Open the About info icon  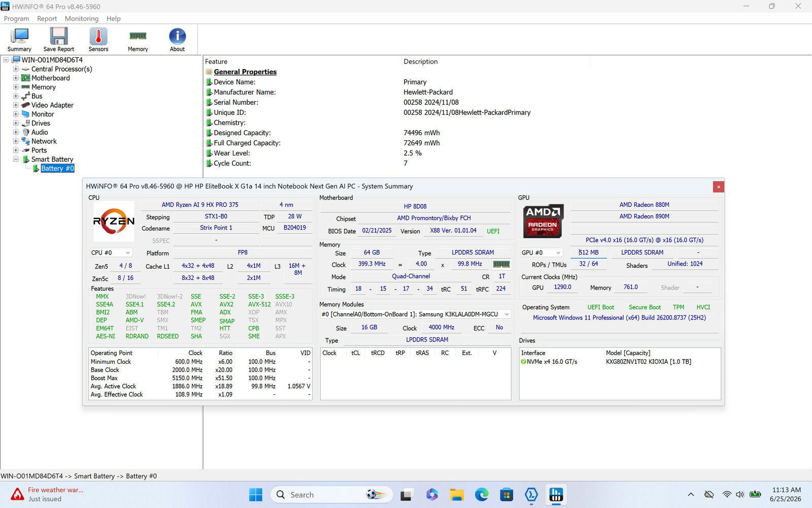(x=177, y=40)
